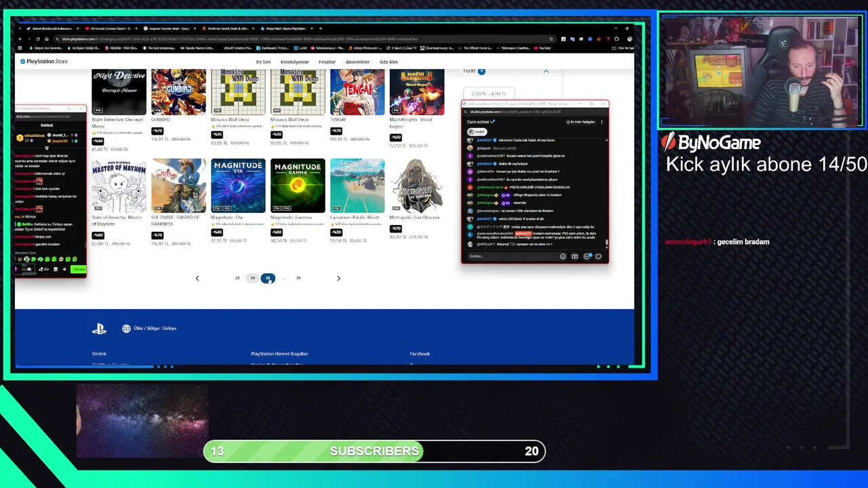Open Cazzarion: Pacific Winds cover

click(357, 186)
